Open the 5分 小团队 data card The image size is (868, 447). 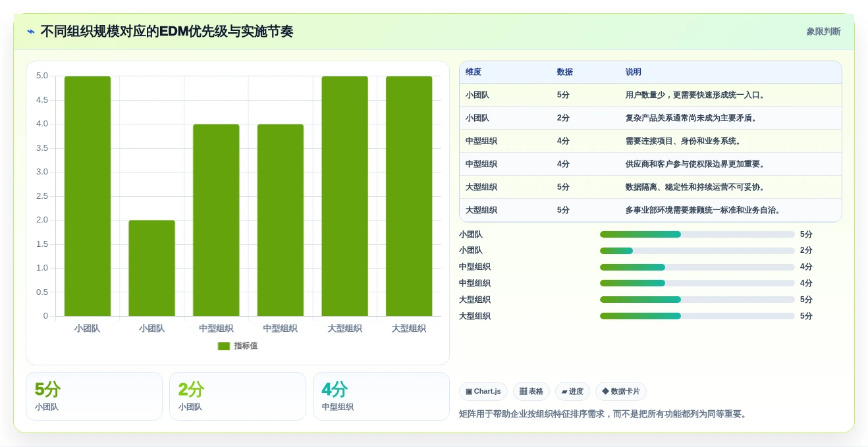94,396
